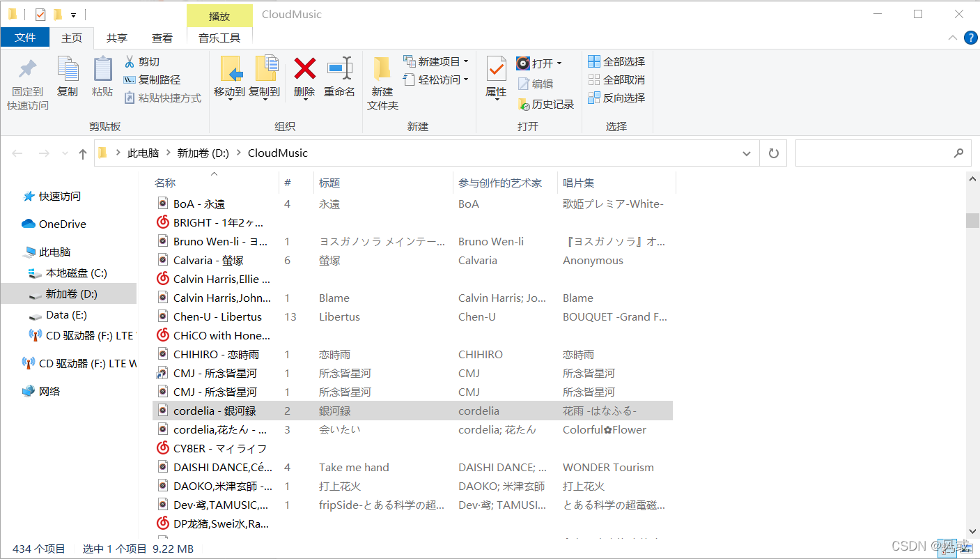Click Properties checkmark in title bar quick toolbar
The image size is (980, 559).
pyautogui.click(x=40, y=14)
